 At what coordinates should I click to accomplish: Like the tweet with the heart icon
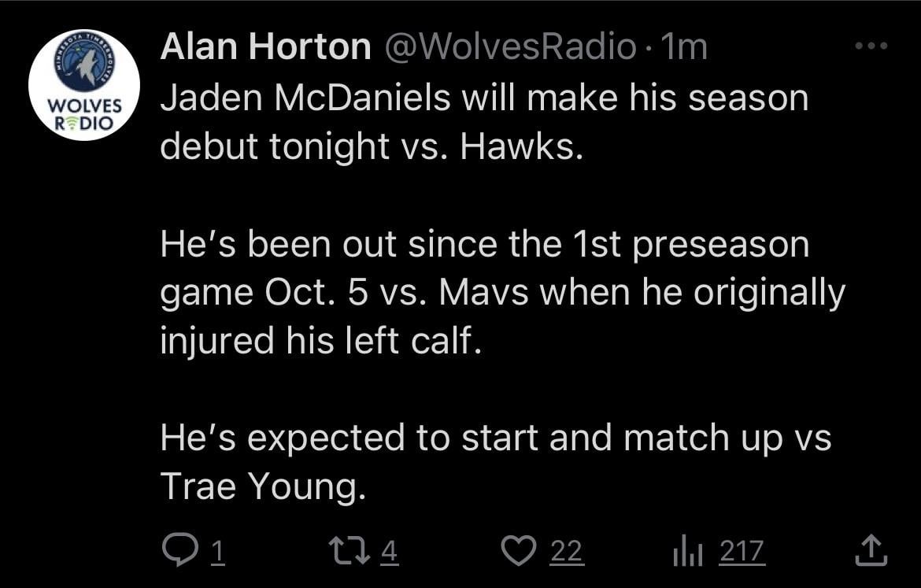(517, 550)
